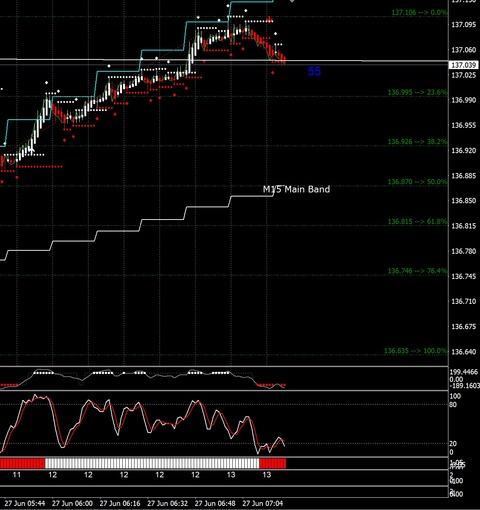Select the current price tag 137.039
Image resolution: width=480 pixels, height=510 pixels.
(x=463, y=65)
